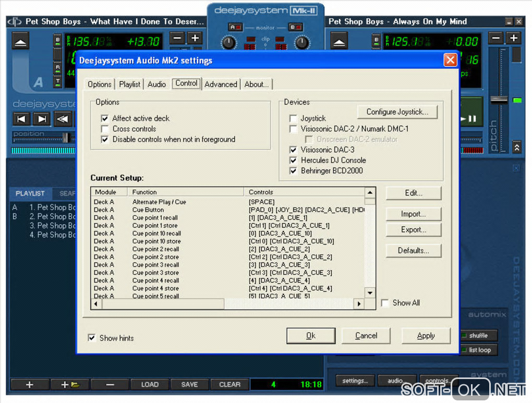Viewport: 532px width, 403px height.
Task: Select the Control tab
Action: click(x=186, y=83)
